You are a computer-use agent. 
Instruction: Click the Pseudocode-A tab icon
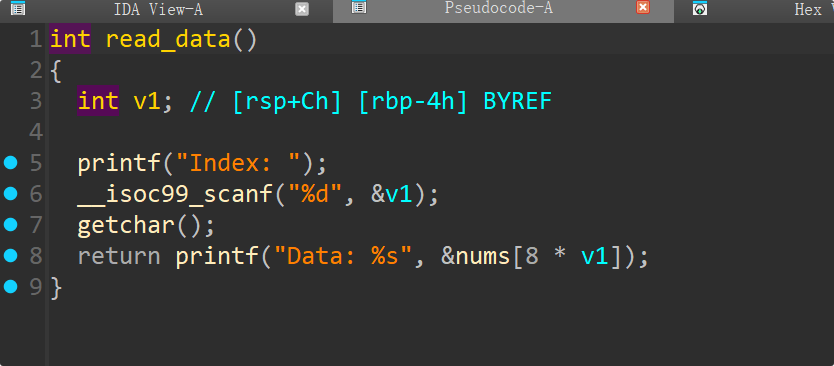coord(359,7)
